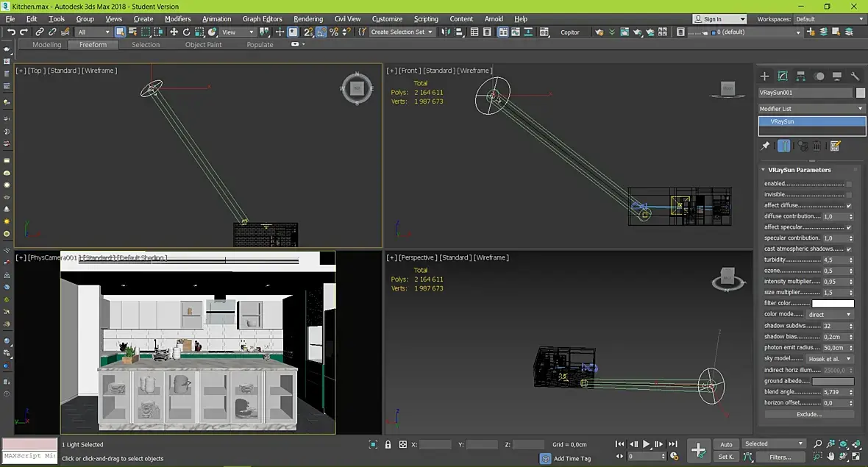
Task: Open the Utilities wrench panel
Action: (x=855, y=76)
